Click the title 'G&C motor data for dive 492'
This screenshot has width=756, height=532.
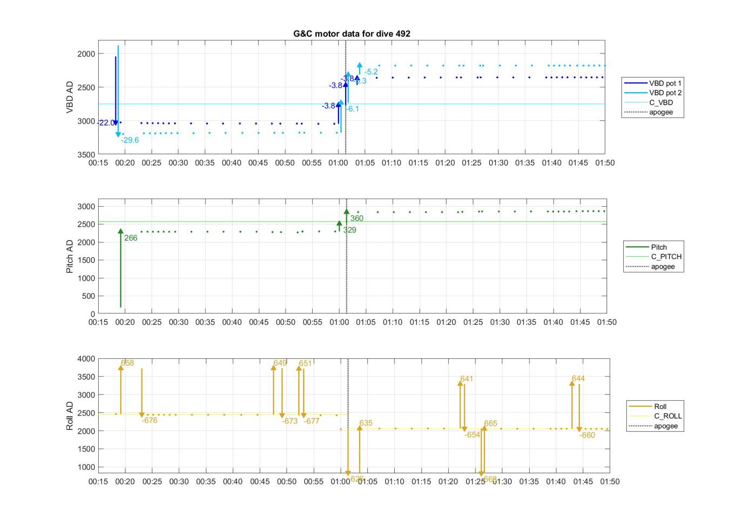(352, 33)
